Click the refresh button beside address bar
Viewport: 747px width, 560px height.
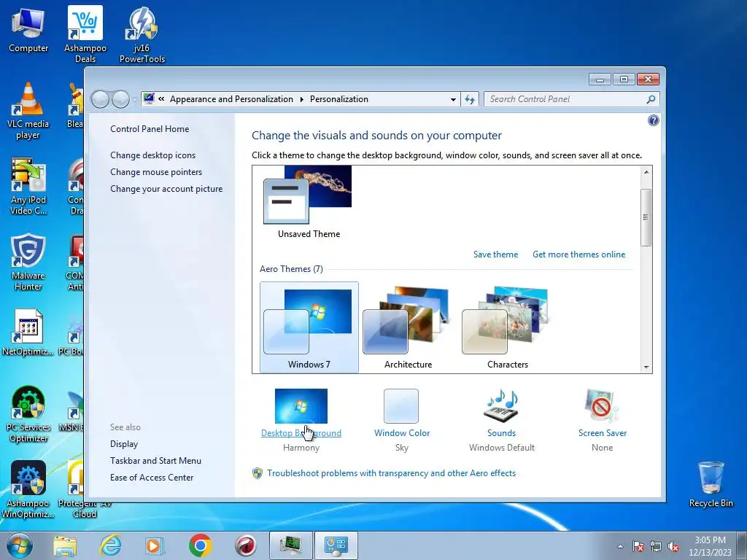(x=470, y=99)
